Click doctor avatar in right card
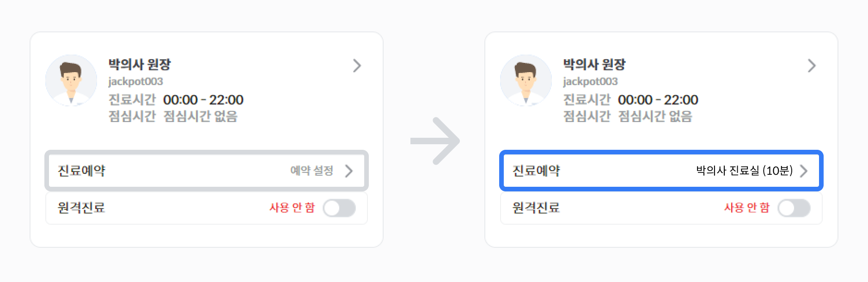The width and height of the screenshot is (868, 282). (526, 81)
